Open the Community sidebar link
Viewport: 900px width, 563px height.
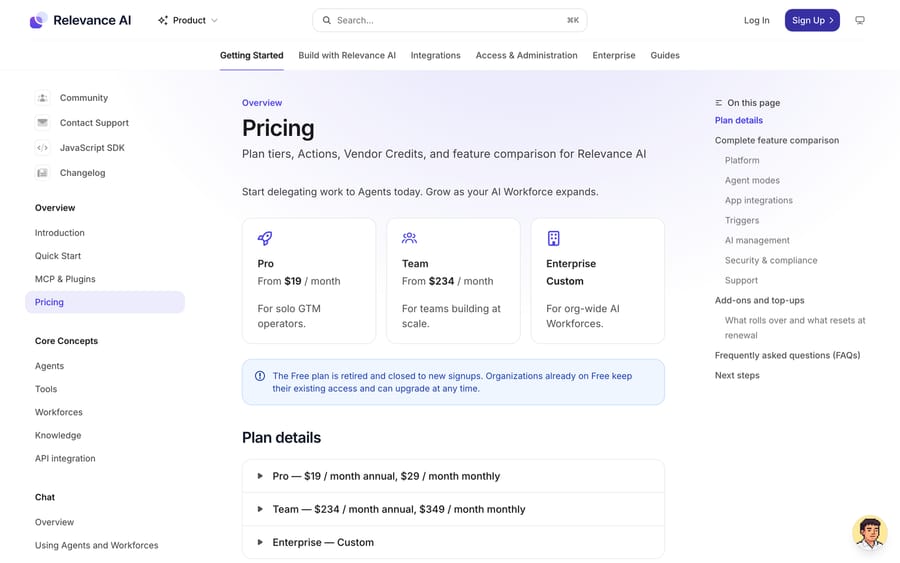pyautogui.click(x=84, y=98)
